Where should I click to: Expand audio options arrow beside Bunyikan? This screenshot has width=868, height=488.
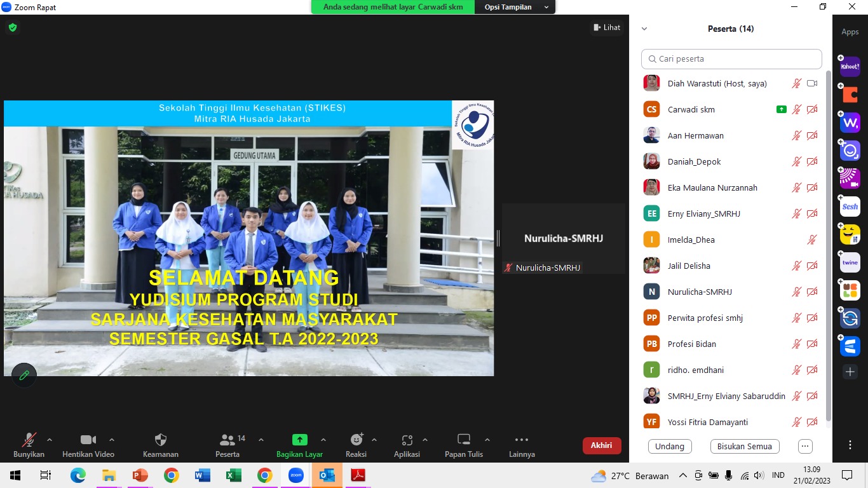[50, 439]
